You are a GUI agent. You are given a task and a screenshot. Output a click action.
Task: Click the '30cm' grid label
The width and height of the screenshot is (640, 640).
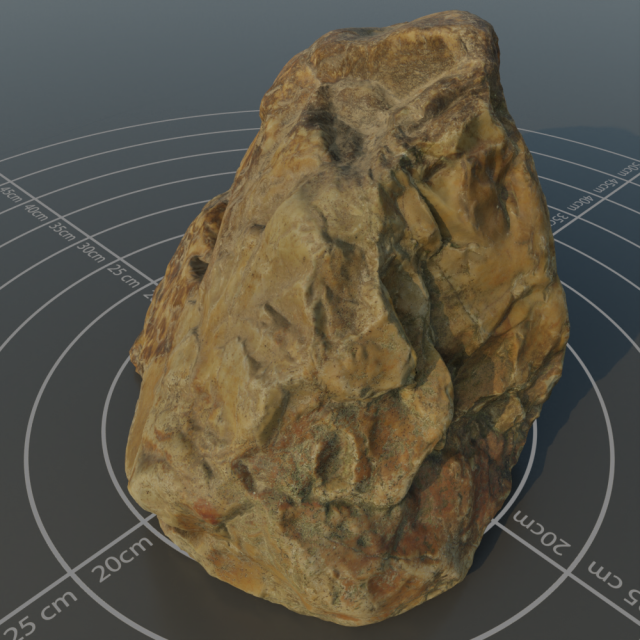91,253
